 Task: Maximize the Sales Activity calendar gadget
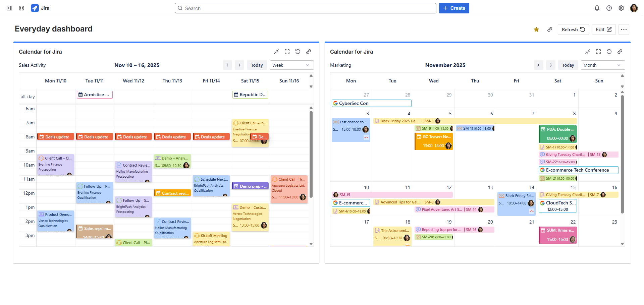tap(287, 52)
